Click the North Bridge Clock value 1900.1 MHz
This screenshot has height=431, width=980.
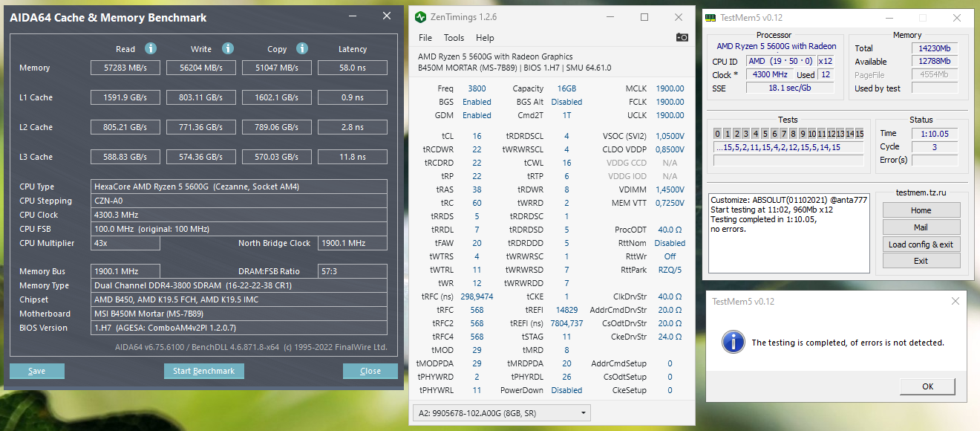pos(353,243)
